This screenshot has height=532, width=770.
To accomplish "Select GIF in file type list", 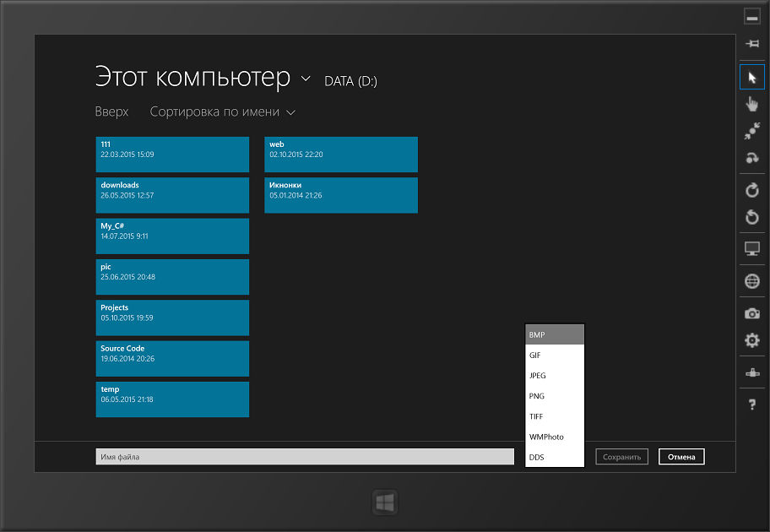I will 555,356.
